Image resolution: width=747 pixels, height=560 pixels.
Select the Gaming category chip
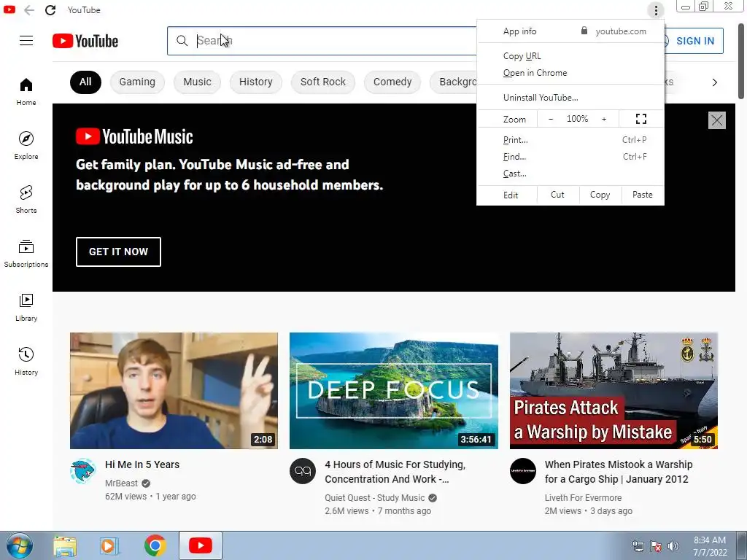tap(137, 82)
